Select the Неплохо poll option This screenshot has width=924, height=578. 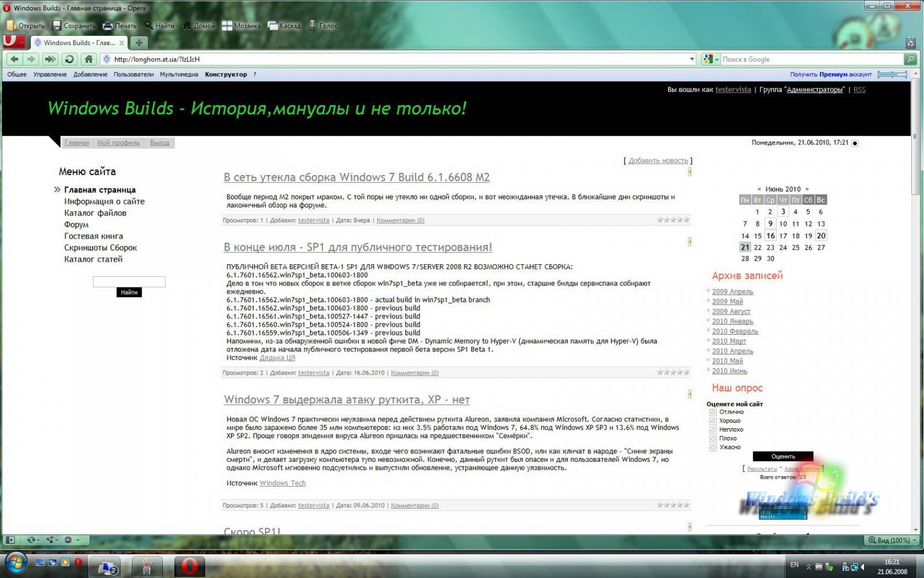coord(713,429)
